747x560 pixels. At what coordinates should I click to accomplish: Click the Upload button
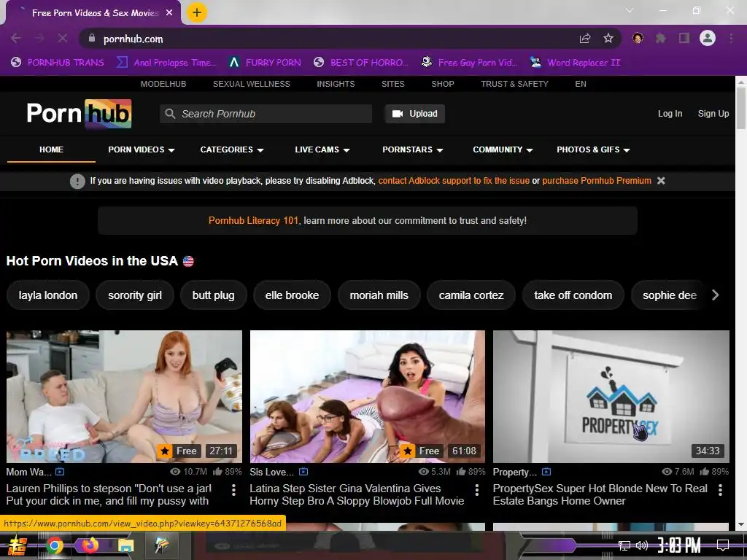pos(415,114)
